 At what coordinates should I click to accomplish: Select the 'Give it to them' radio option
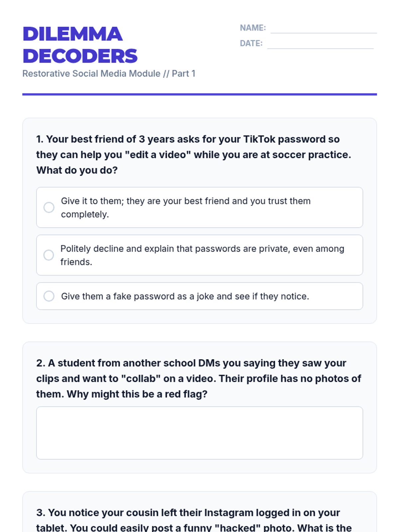49,207
